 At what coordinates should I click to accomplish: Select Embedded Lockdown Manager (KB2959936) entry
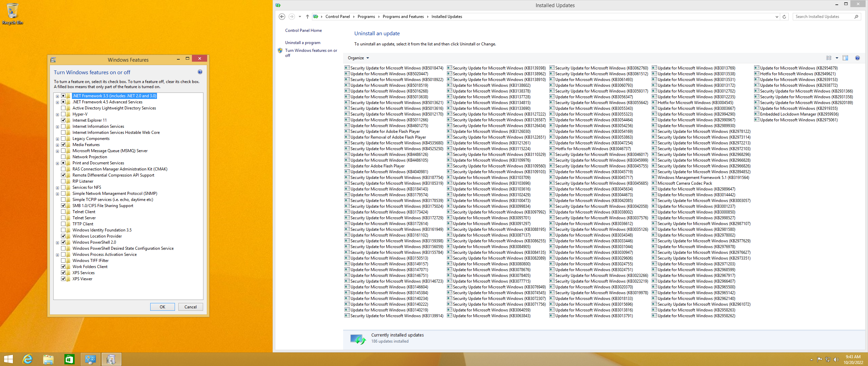coord(796,114)
